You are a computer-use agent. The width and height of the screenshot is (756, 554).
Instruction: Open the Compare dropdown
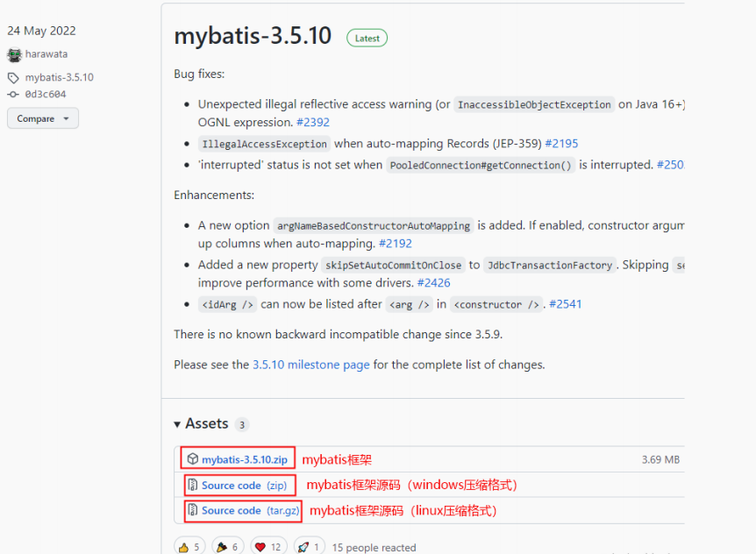43,118
